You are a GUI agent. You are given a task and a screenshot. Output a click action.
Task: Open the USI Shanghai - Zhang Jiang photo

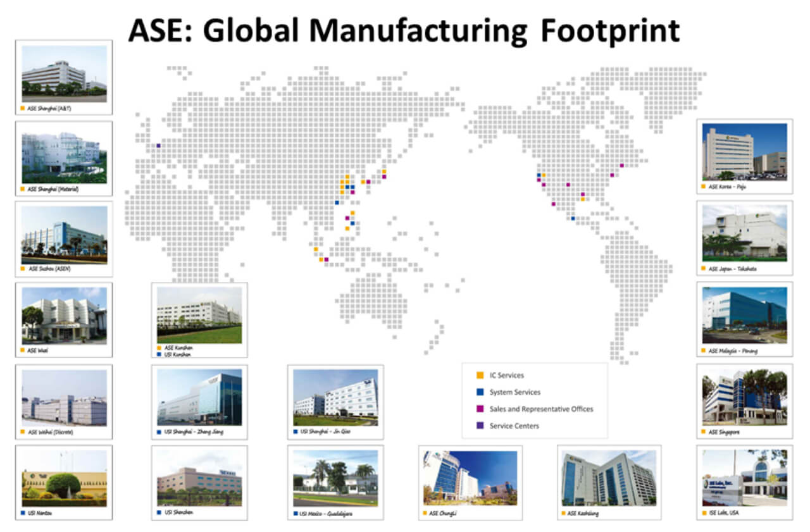[199, 397]
